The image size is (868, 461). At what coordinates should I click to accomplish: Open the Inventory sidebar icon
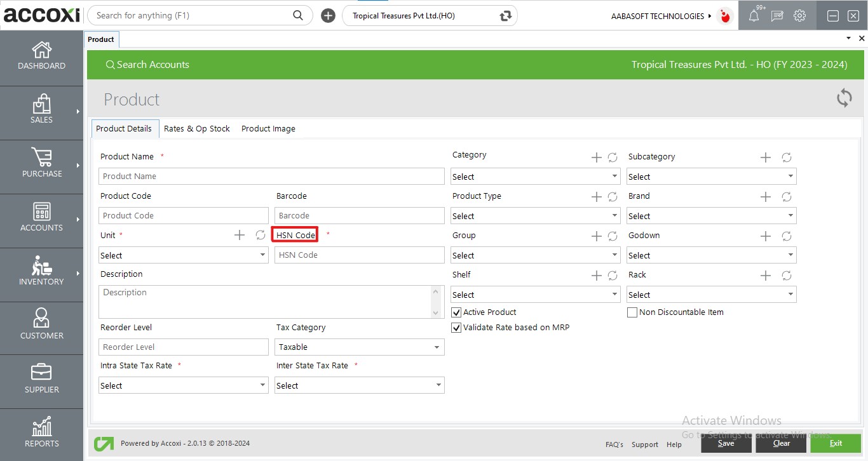[41, 265]
